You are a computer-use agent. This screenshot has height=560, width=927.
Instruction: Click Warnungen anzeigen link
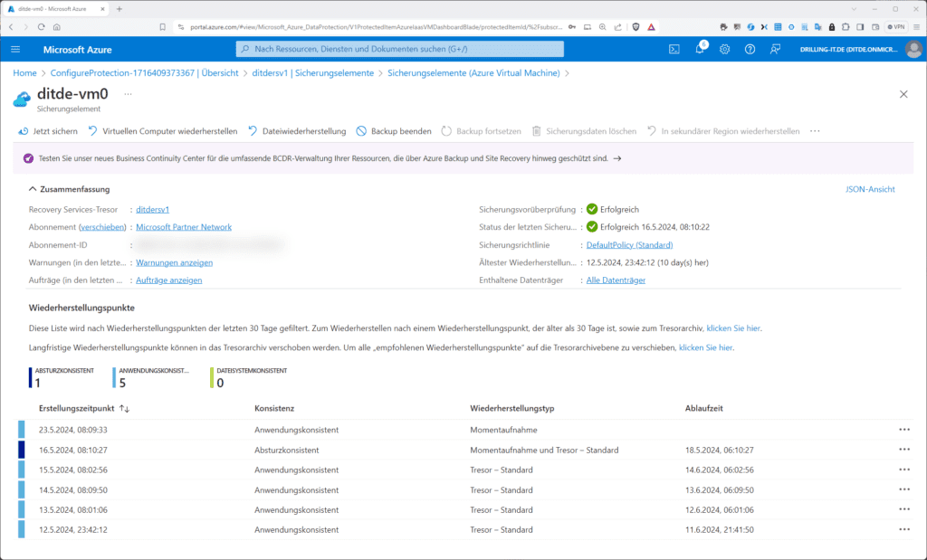[175, 262]
